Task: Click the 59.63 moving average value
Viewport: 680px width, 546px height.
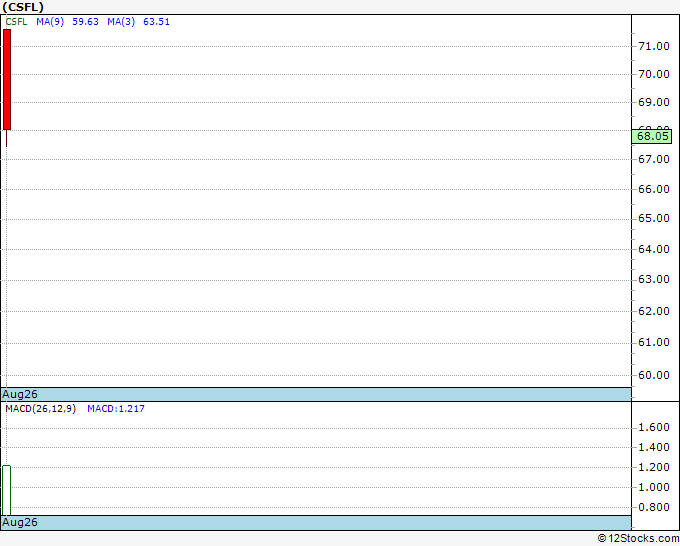Action: point(85,22)
